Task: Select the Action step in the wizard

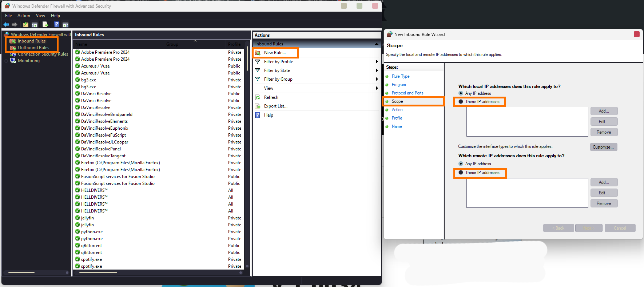Action: [x=397, y=110]
